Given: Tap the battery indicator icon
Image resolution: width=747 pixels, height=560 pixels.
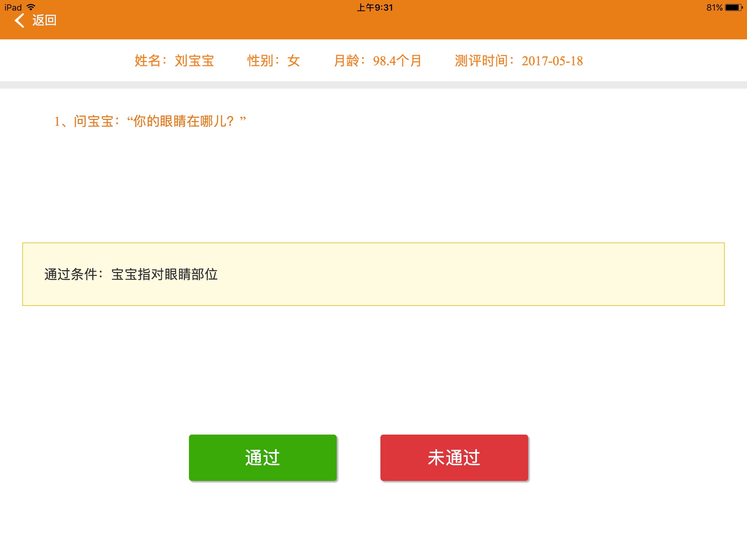Looking at the screenshot, I should [x=734, y=7].
